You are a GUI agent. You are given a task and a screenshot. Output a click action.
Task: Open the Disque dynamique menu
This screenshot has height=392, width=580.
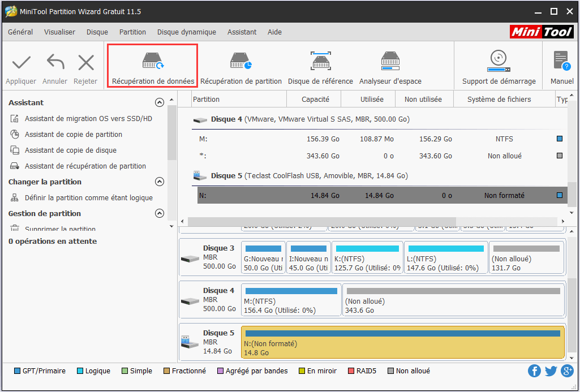[x=186, y=32]
